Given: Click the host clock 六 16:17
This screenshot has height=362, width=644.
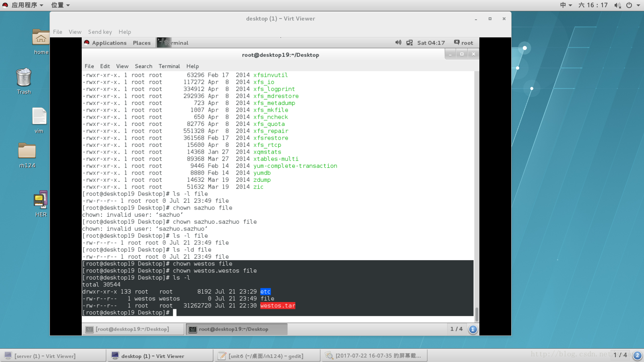Looking at the screenshot, I should coord(593,5).
